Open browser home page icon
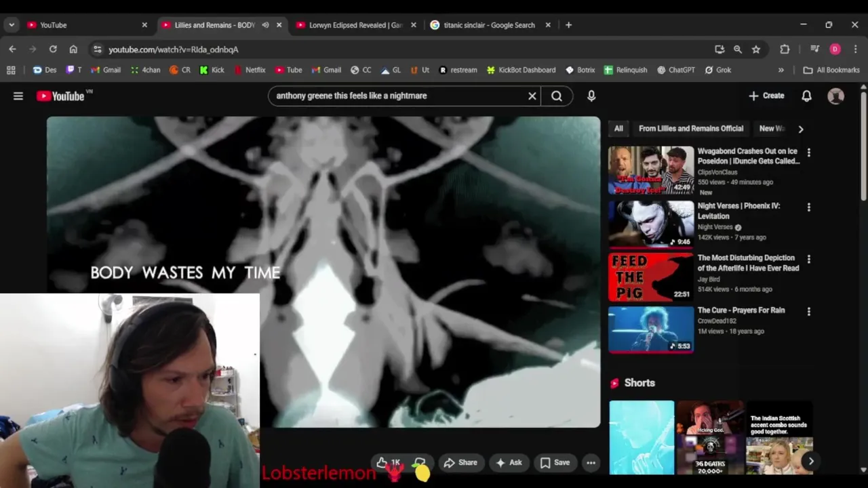The image size is (868, 488). [x=73, y=49]
